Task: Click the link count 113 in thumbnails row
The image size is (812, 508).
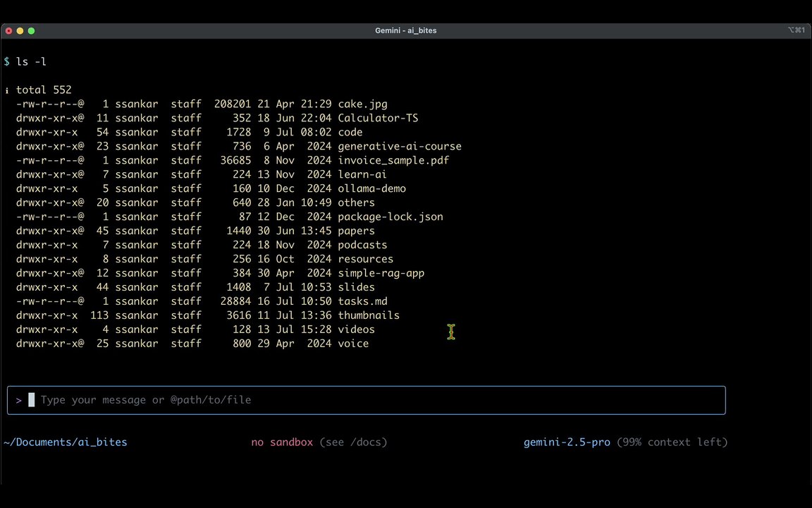Action: pos(99,315)
